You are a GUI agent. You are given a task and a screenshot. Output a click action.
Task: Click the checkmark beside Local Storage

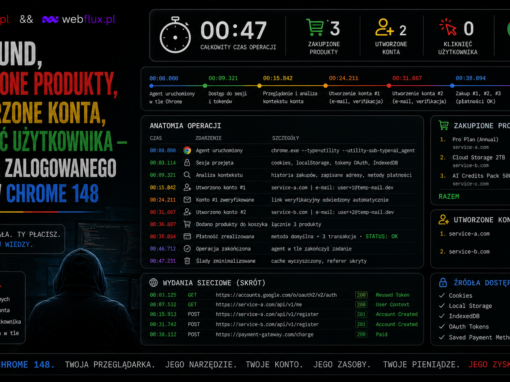pos(442,306)
